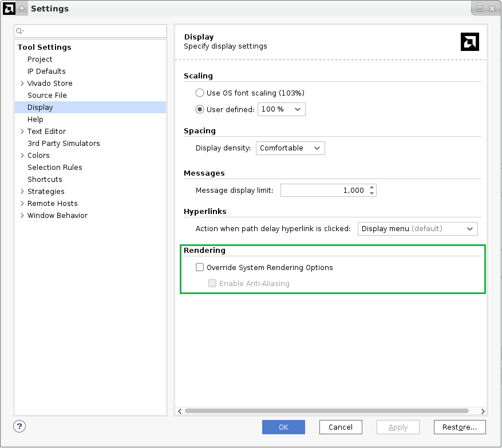Viewport: 502px width, 448px height.
Task: Click the horizontal scrollbar right arrow
Action: [483, 411]
